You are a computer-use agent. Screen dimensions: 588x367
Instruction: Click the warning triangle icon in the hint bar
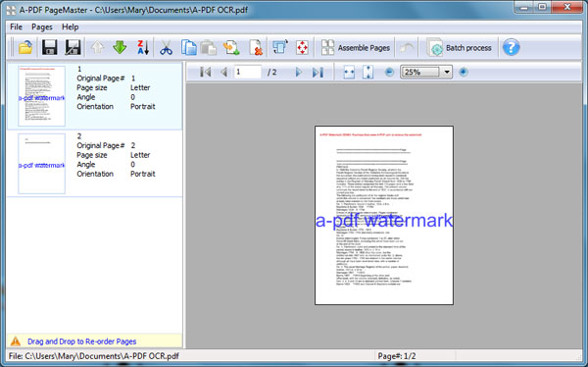pyautogui.click(x=16, y=341)
